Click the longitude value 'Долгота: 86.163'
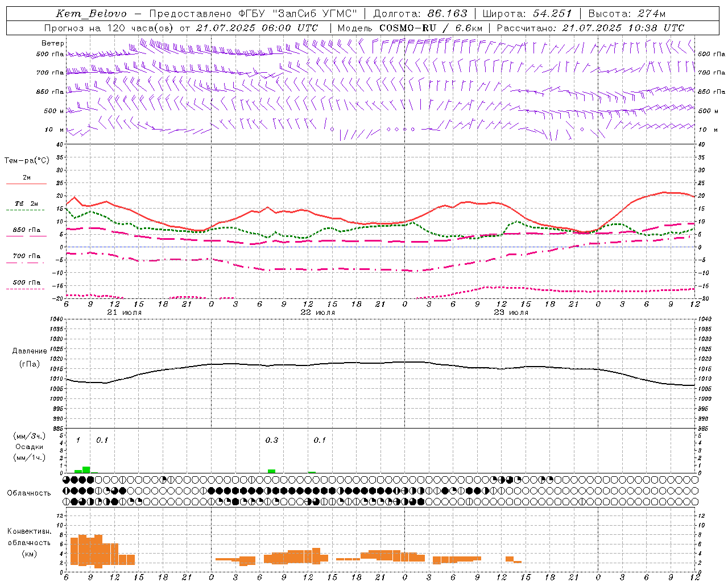This screenshot has width=728, height=582. (x=420, y=14)
